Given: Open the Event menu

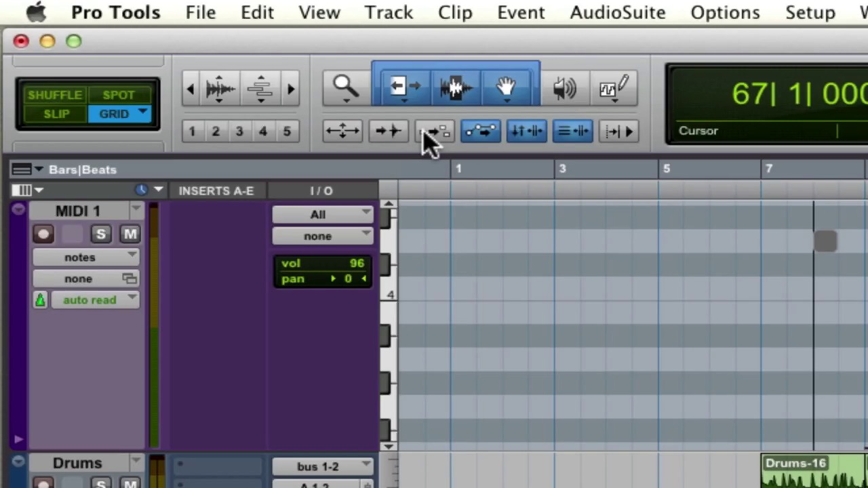Looking at the screenshot, I should 521,12.
